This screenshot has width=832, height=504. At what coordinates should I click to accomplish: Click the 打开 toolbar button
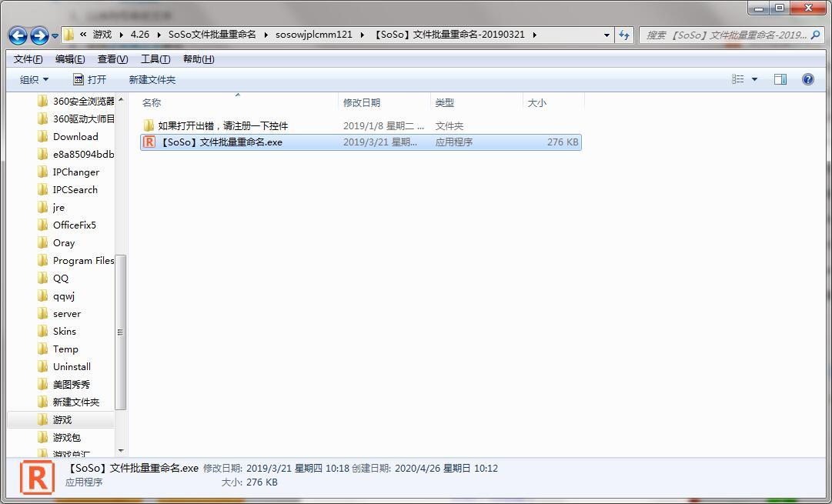point(90,79)
